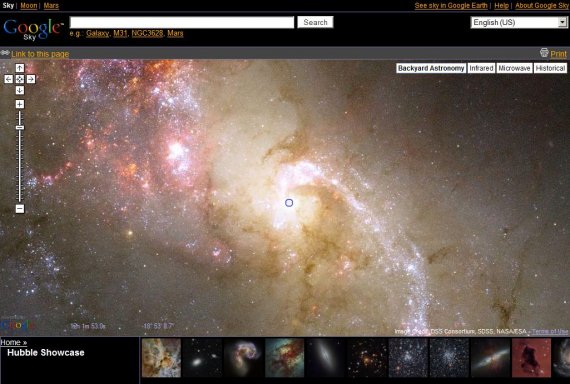
Task: Switch to Moon view
Action: (x=29, y=5)
